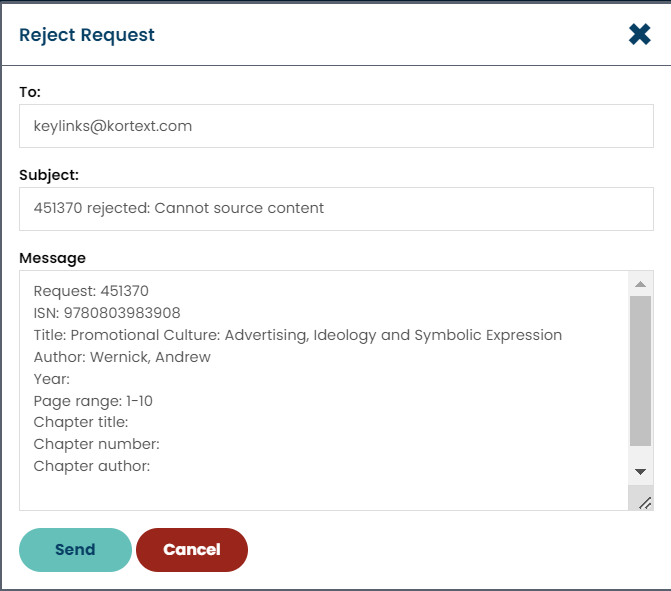The height and width of the screenshot is (591, 671).
Task: Click the Message label above the textarea
Action: (x=52, y=258)
